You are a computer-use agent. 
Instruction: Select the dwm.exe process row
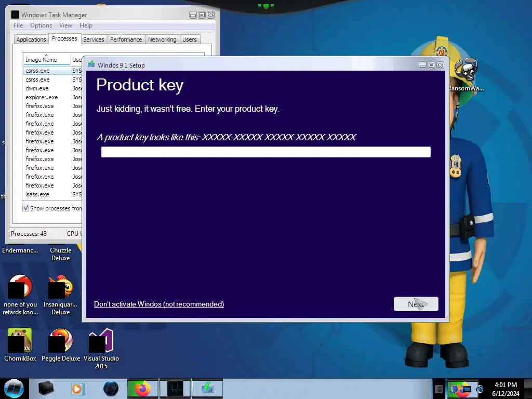coord(52,88)
